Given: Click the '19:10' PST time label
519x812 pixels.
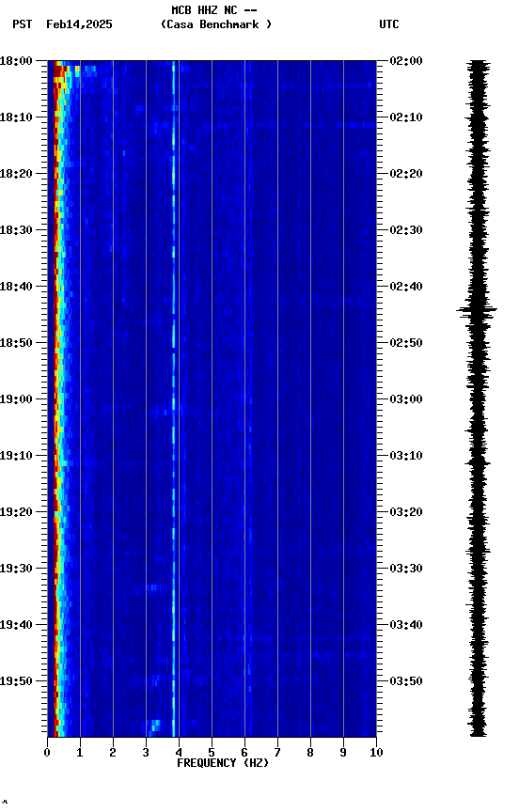Looking at the screenshot, I should click(16, 456).
